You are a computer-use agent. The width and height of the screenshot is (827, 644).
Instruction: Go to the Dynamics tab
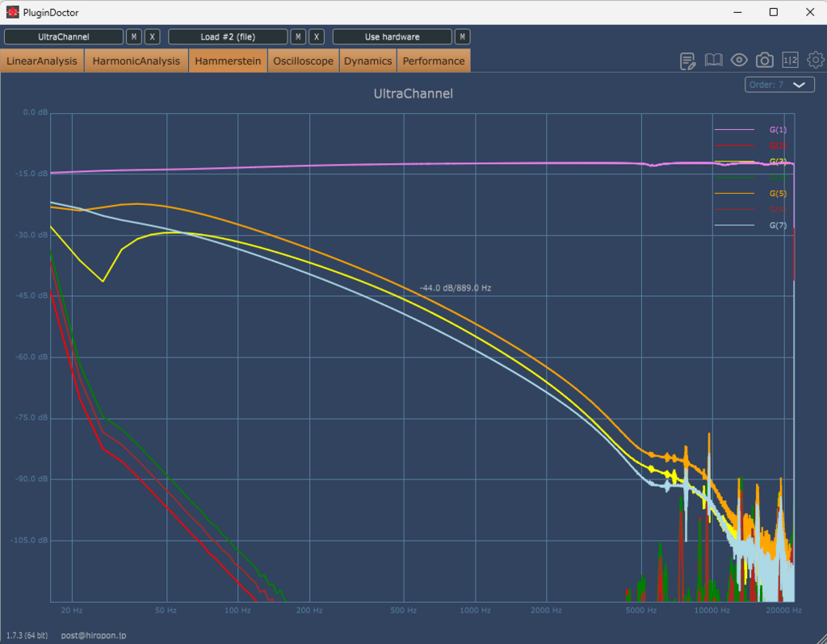[367, 61]
